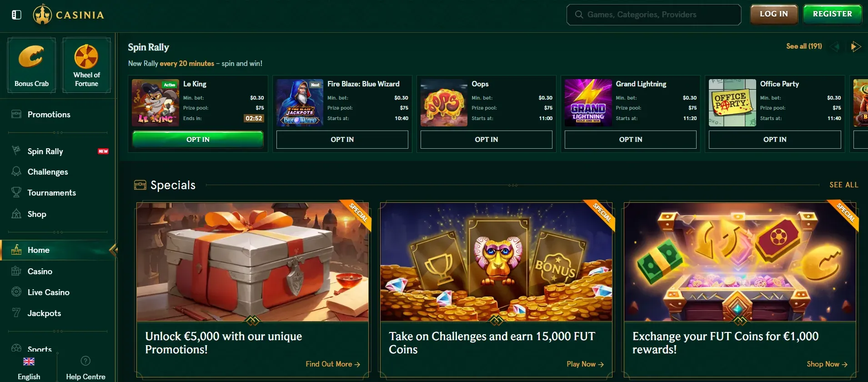The width and height of the screenshot is (868, 382).
Task: Toggle the sidebar collapse icon
Action: click(x=16, y=15)
